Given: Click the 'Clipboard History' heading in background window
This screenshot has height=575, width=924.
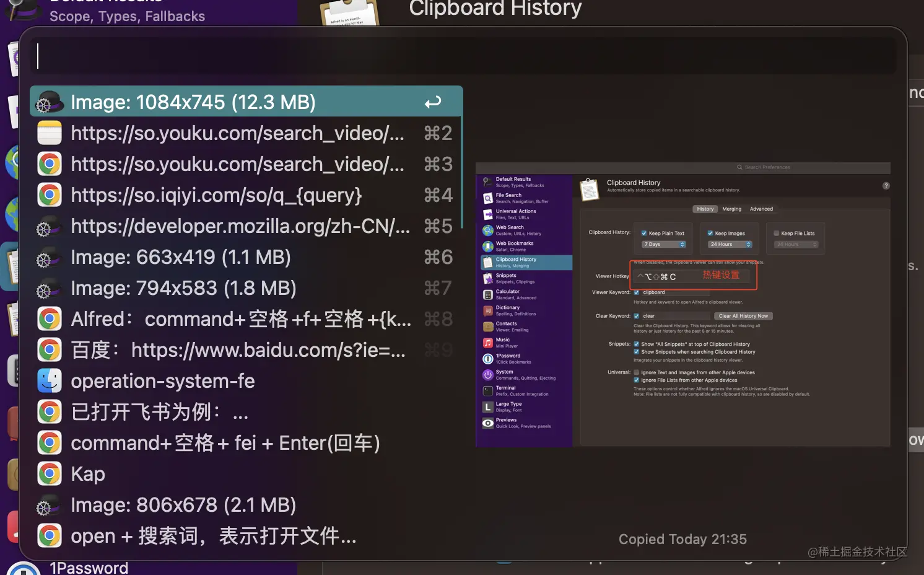Looking at the screenshot, I should click(495, 8).
